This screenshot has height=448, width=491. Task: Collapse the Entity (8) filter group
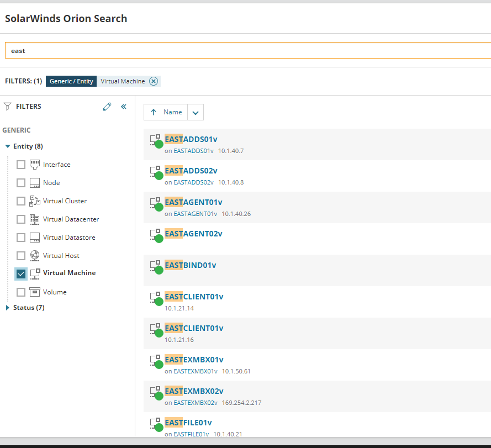(x=8, y=146)
